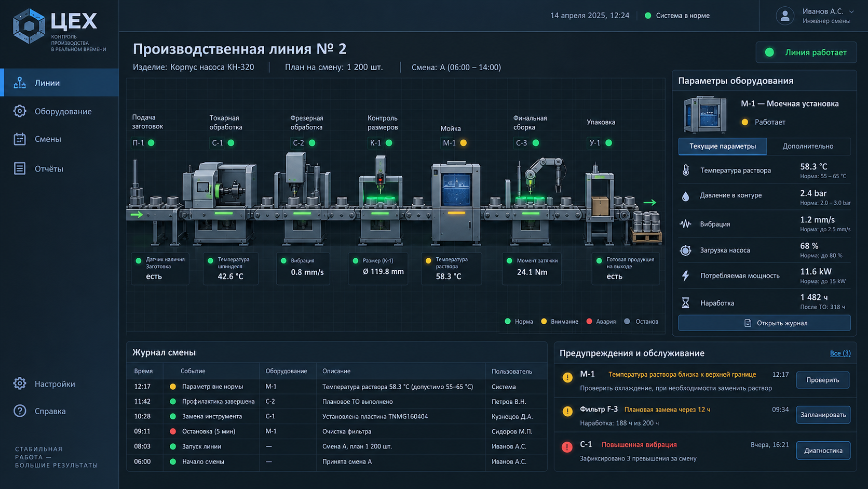Click the yellow alert icon for Фильтр F-3
Viewport: 868px width, 489px height.
[x=567, y=412]
